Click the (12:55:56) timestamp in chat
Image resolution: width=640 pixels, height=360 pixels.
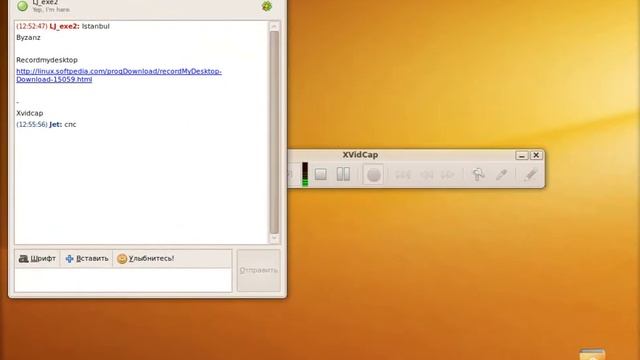point(32,124)
